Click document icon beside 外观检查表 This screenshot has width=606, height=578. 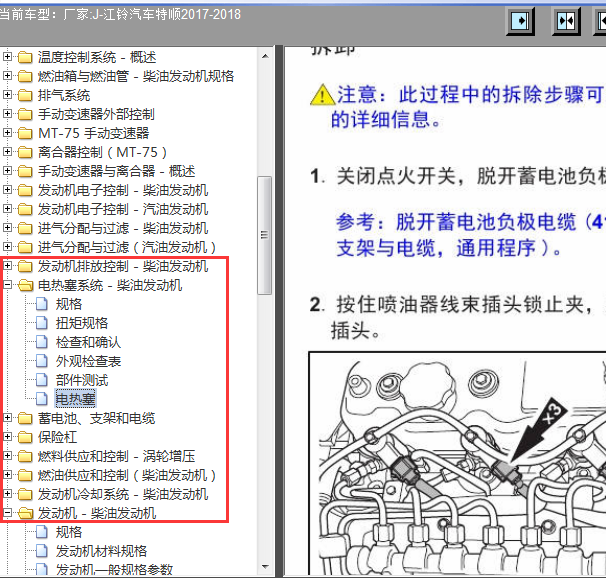pos(42,361)
